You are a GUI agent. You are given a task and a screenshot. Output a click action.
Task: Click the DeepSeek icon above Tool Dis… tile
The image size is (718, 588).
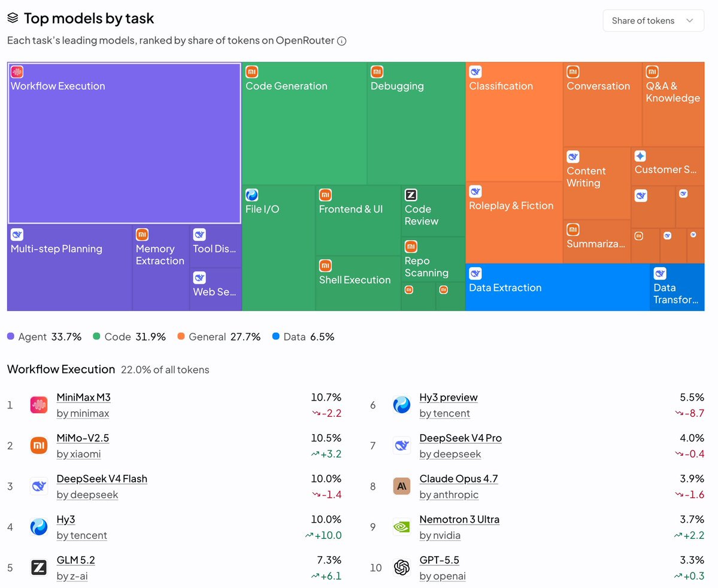click(x=199, y=235)
